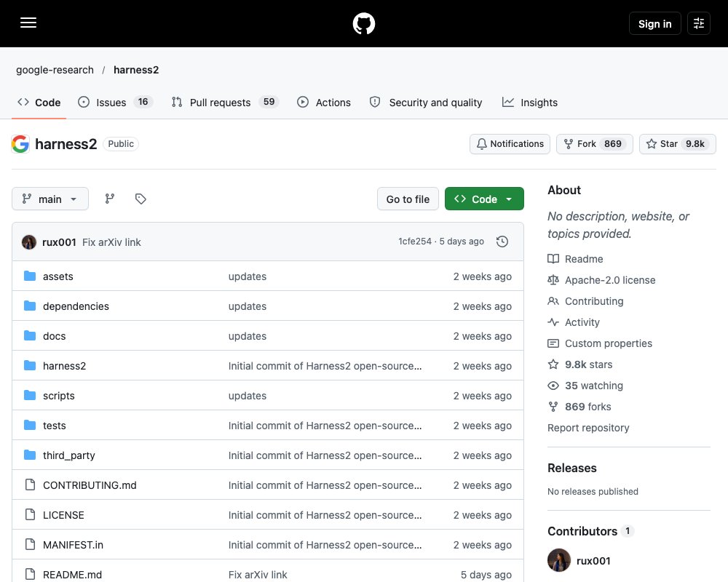Click the Google organization avatar logo

click(20, 144)
